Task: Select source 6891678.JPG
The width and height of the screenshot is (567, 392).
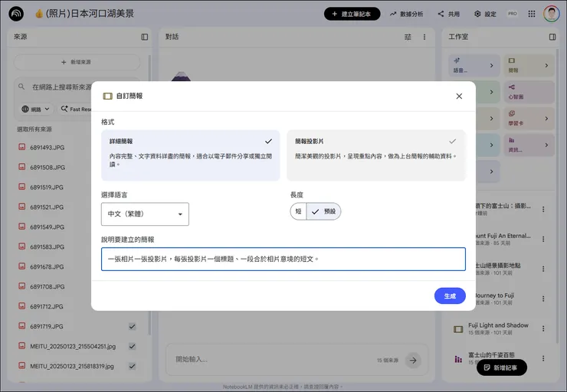Action: point(47,266)
